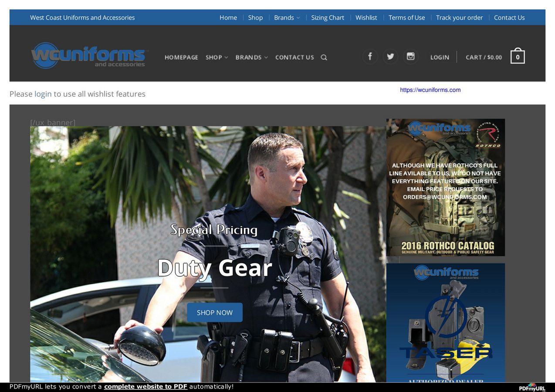
Task: Click the login link in wishlist notice
Action: click(x=43, y=94)
